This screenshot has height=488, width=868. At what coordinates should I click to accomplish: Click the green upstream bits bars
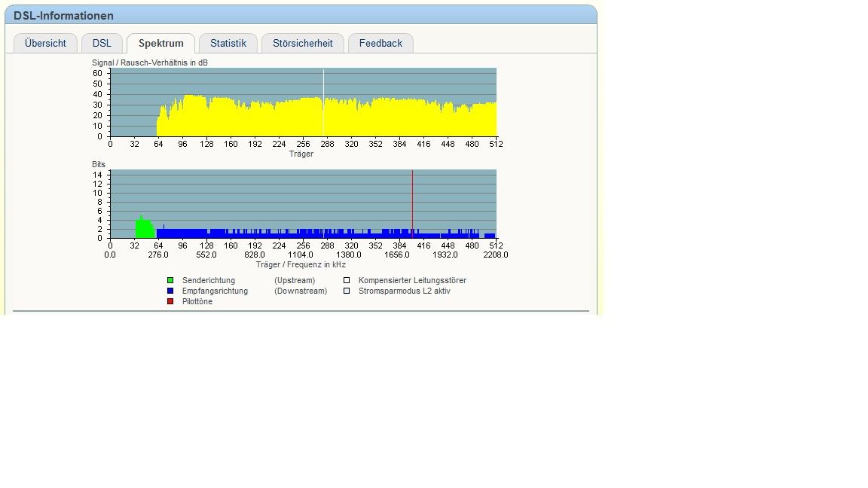[144, 227]
